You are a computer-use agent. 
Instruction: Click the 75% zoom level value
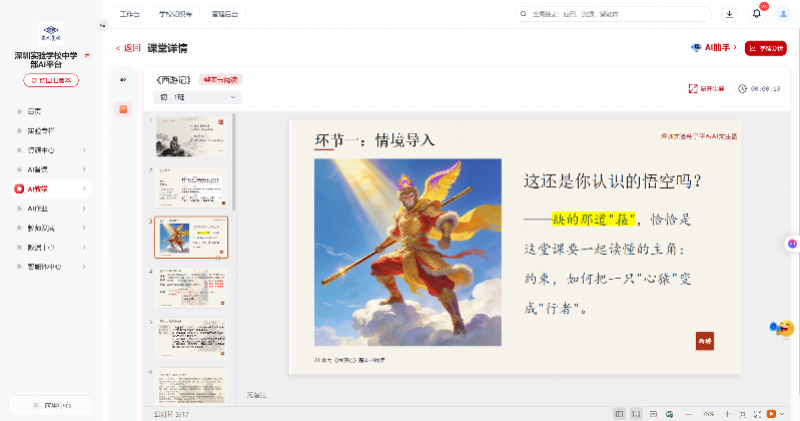(x=708, y=414)
